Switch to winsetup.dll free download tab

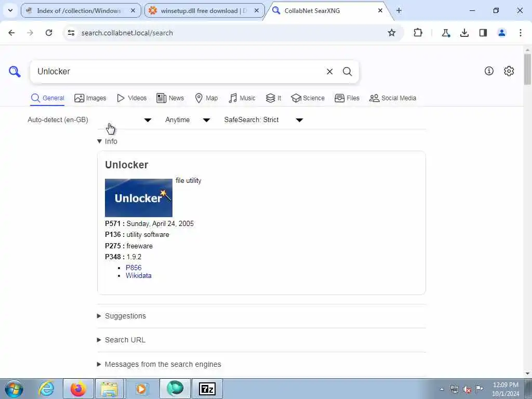(204, 10)
